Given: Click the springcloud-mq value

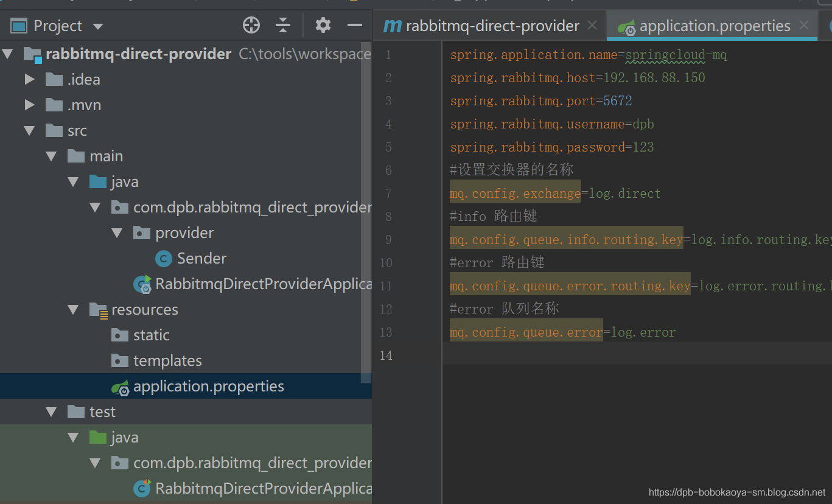Looking at the screenshot, I should pyautogui.click(x=676, y=55).
